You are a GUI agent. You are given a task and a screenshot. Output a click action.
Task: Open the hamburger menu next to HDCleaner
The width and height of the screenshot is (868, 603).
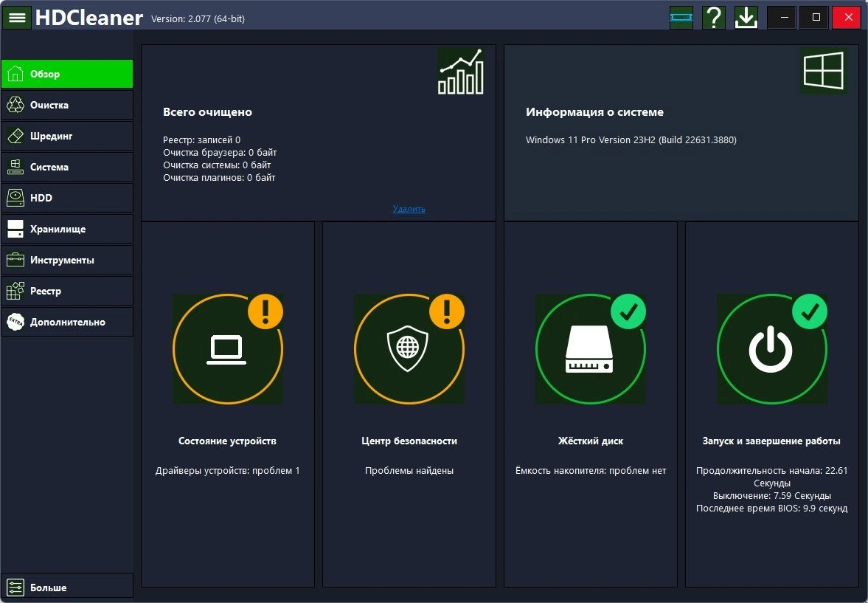(17, 18)
